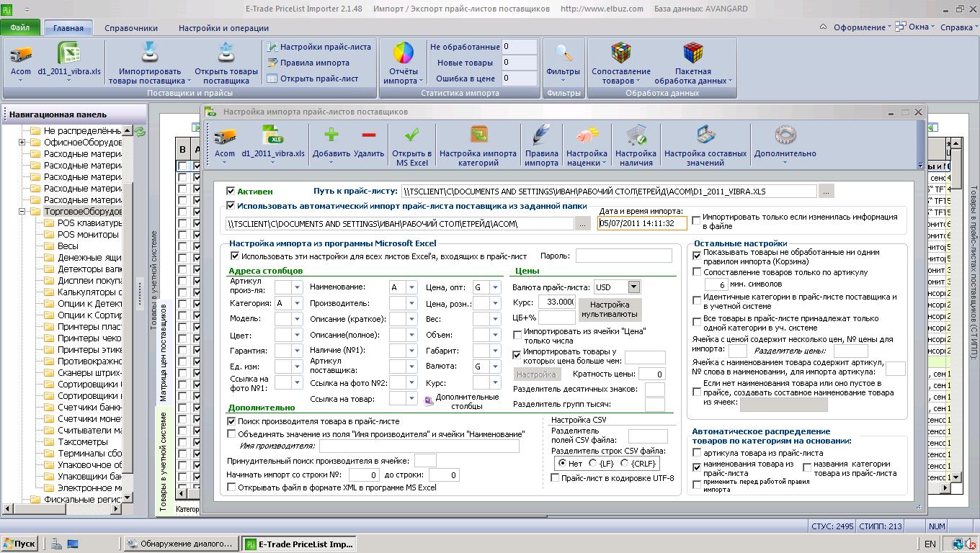
Task: Click the Правила импорта feather icon
Action: point(541,135)
